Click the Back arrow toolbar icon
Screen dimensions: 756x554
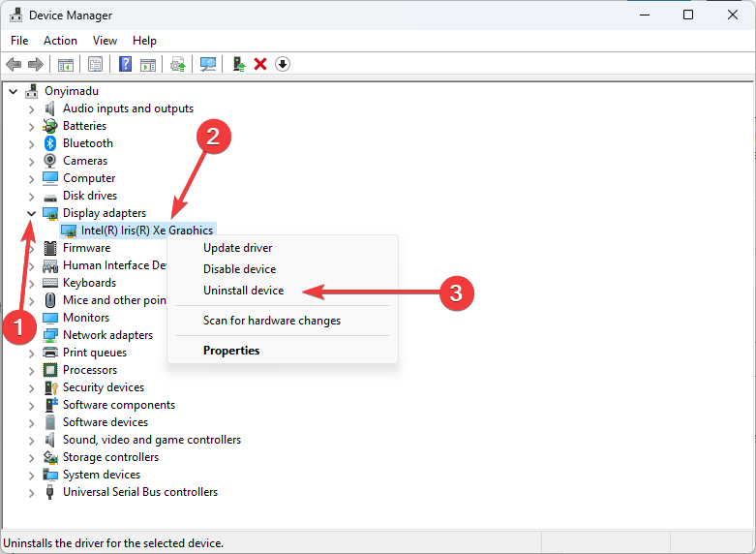14,64
